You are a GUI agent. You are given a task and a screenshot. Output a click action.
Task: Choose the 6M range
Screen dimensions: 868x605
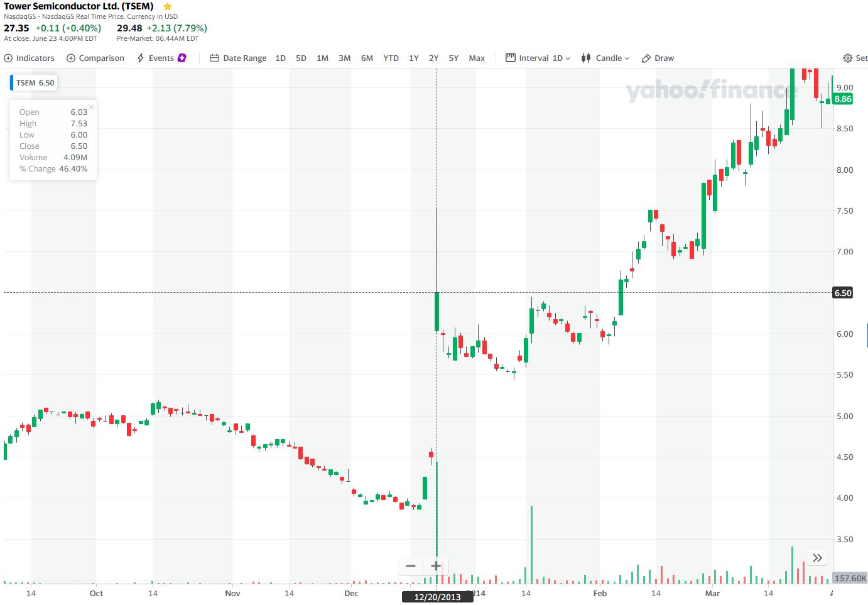click(x=367, y=58)
